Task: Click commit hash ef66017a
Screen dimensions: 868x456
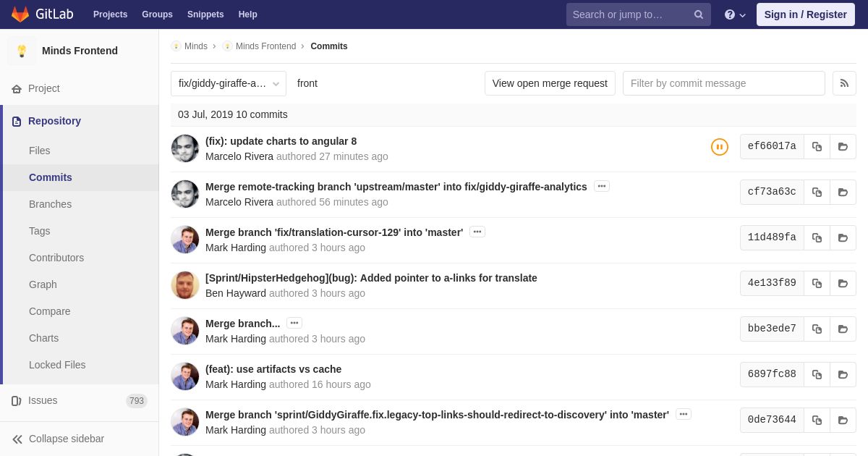Action: click(772, 146)
